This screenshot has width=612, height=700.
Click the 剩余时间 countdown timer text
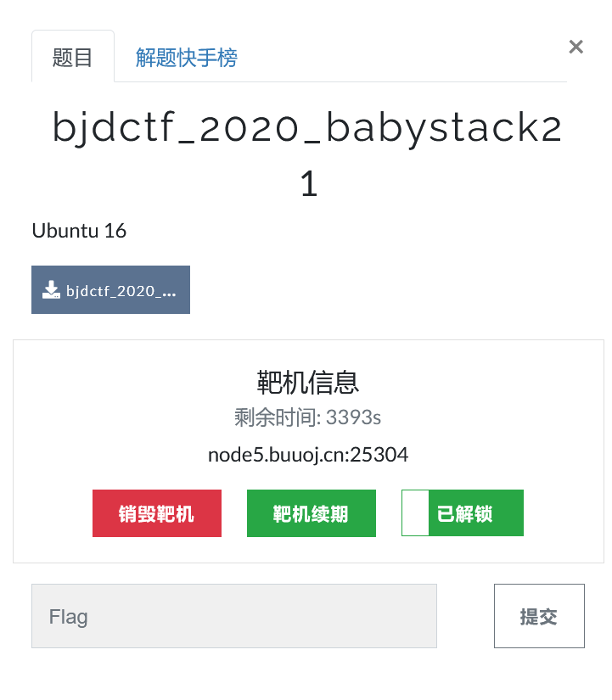pos(308,417)
